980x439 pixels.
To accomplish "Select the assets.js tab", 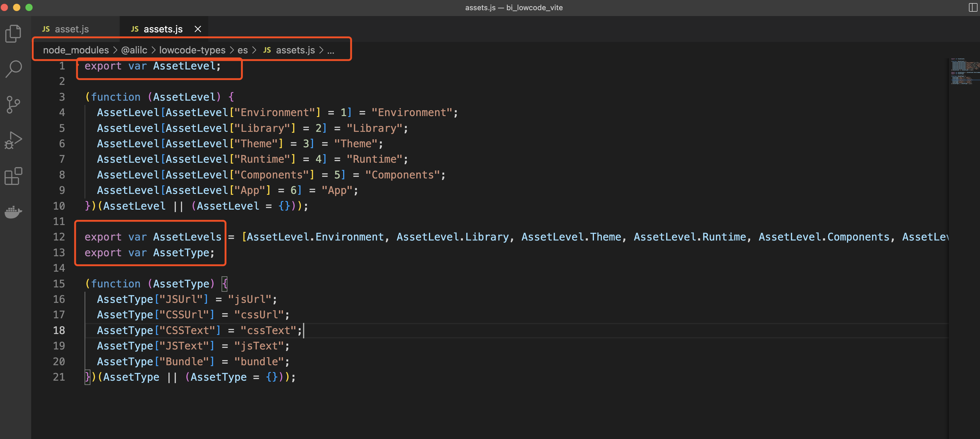I will coord(163,28).
